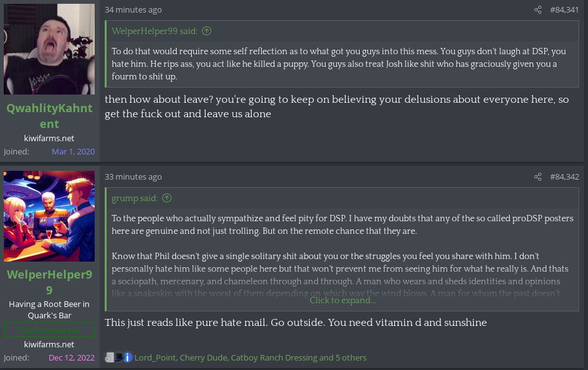Click share icon on post #84,342
The image size is (588, 370).
(538, 176)
